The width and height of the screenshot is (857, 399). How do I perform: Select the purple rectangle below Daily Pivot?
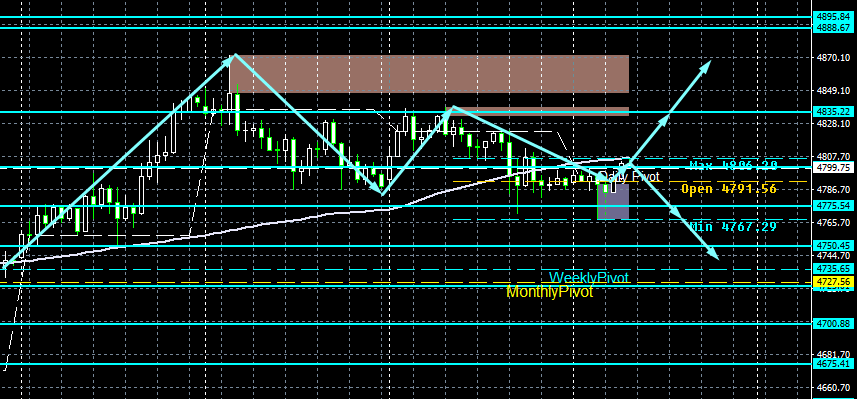(613, 201)
